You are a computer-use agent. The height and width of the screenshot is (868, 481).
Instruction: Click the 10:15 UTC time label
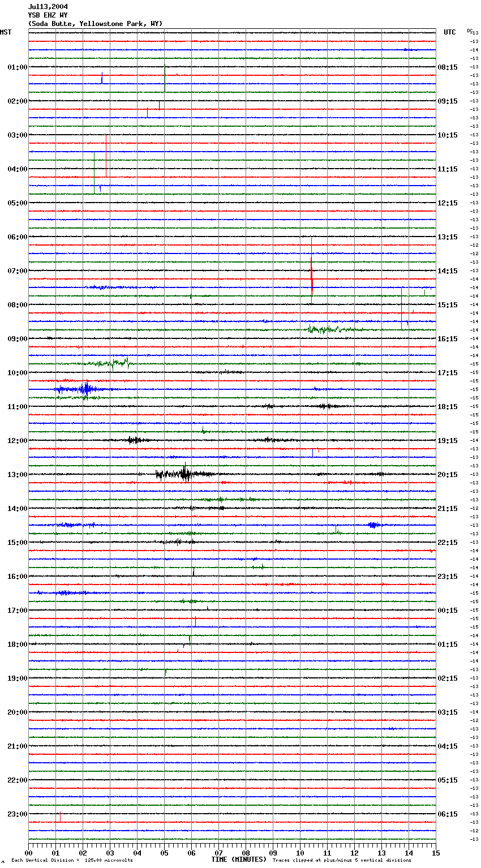[448, 135]
